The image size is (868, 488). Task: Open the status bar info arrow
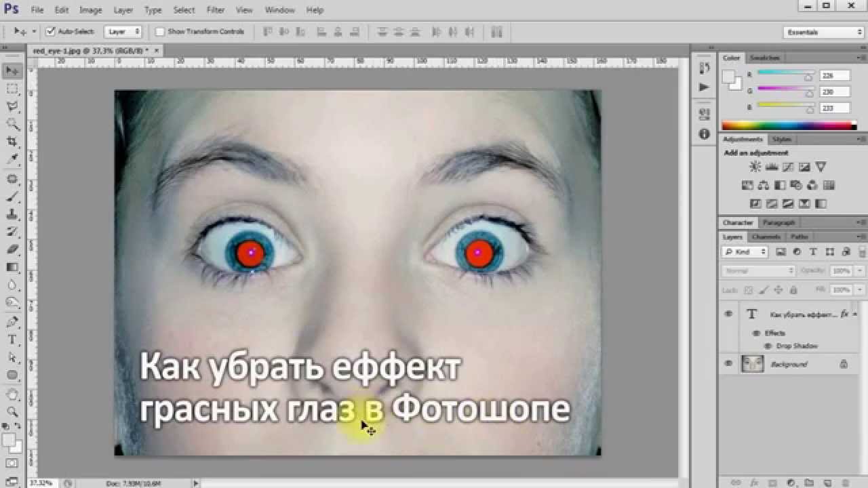[x=196, y=483]
